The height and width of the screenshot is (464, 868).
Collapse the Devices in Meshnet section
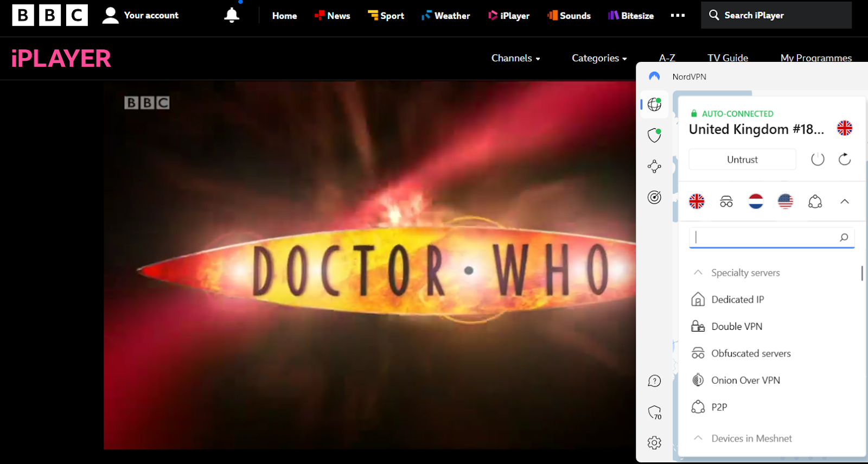[x=698, y=438]
